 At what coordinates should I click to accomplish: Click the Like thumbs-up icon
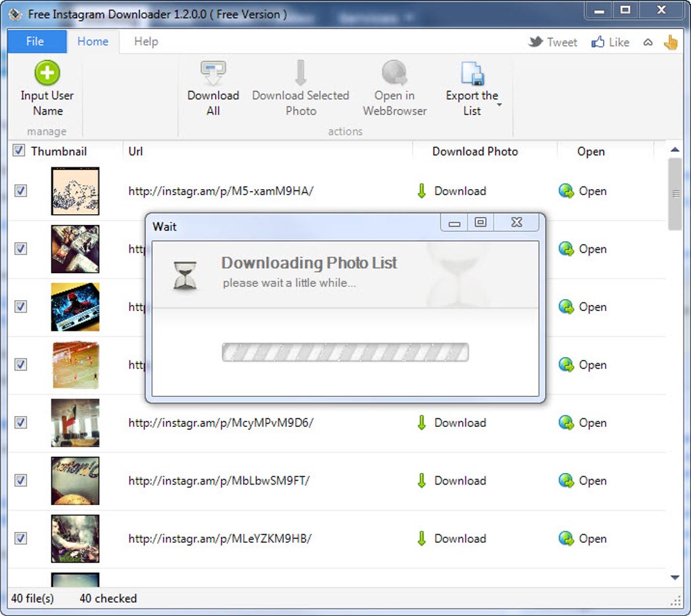click(598, 42)
